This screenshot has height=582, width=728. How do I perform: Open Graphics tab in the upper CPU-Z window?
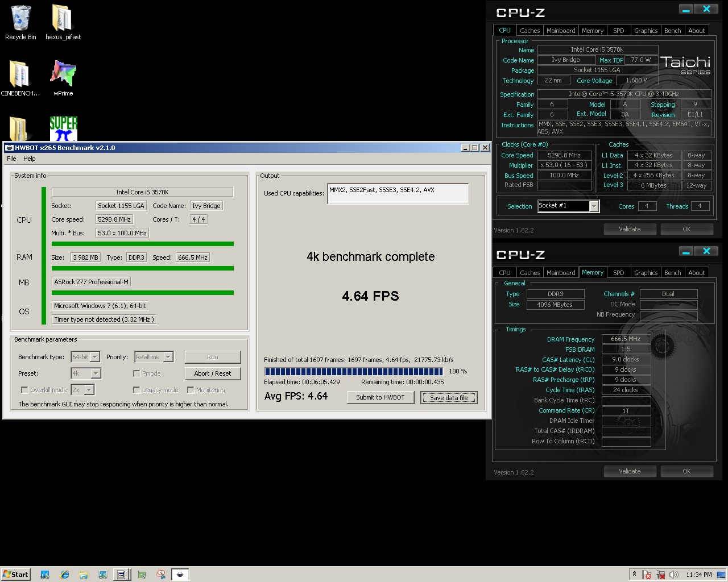(646, 31)
